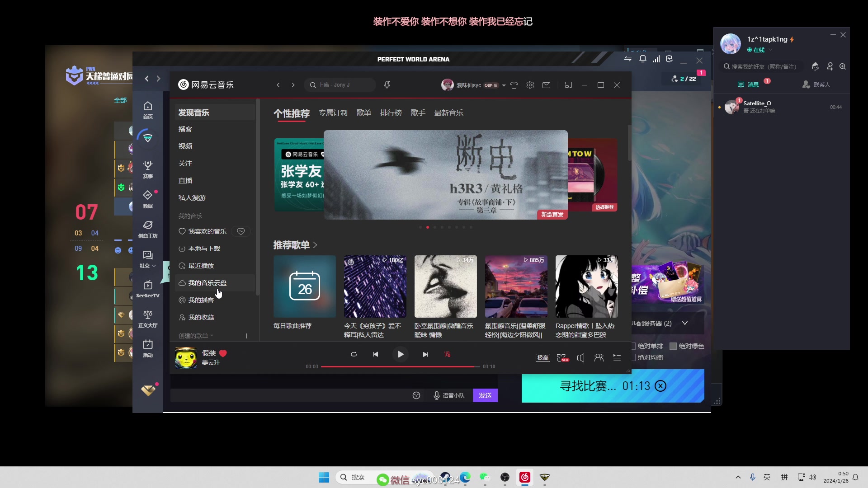
Task: Switch to the 联系人 tab in friends panel
Action: [816, 84]
